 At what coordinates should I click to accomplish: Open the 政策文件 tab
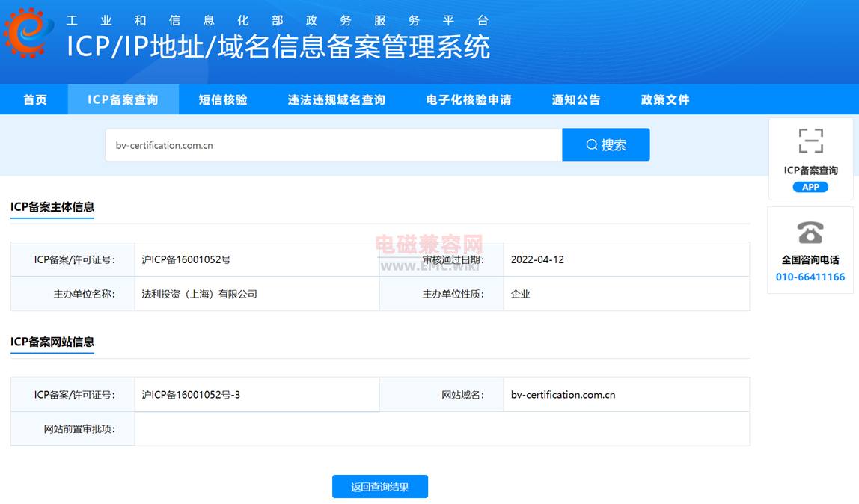coord(665,99)
